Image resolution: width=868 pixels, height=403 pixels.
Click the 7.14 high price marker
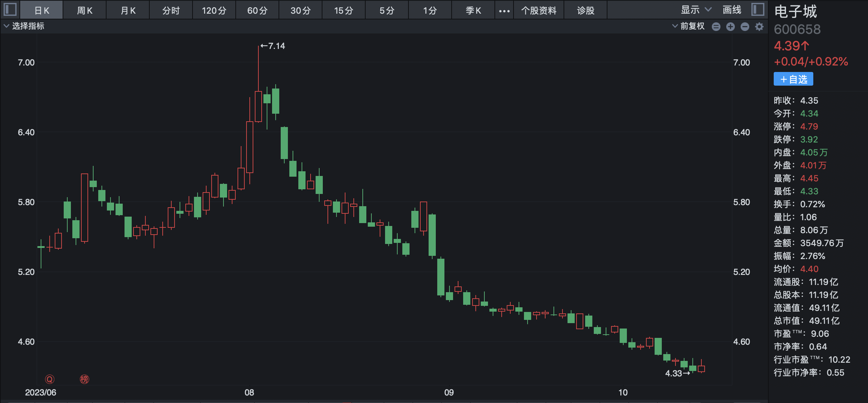[x=273, y=46]
